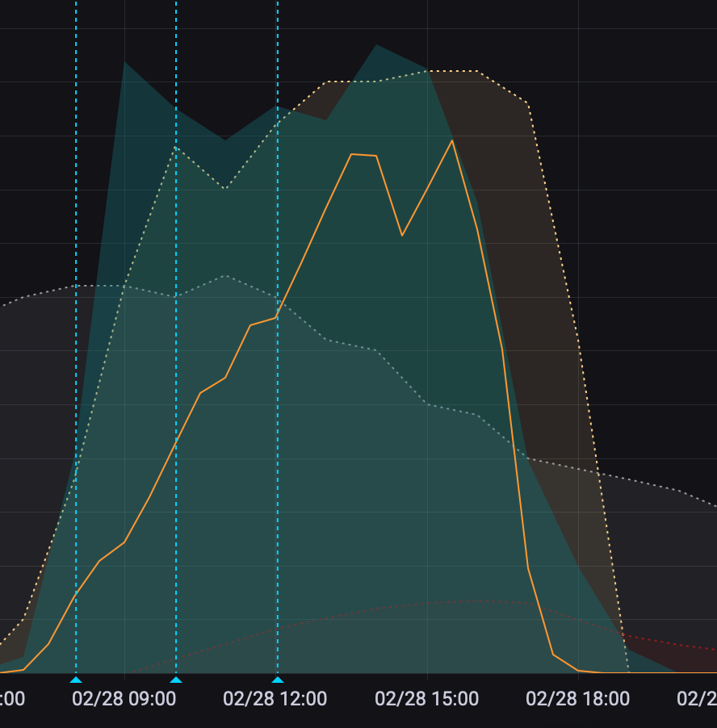This screenshot has width=717, height=728.
Task: Click the yellow dotted line's peak near 10:00
Action: pyautogui.click(x=175, y=147)
